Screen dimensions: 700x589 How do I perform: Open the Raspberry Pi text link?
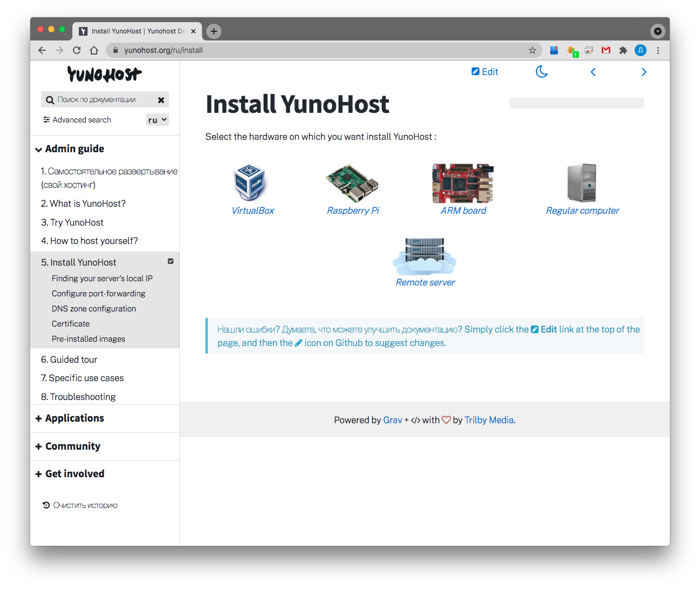[x=353, y=211]
